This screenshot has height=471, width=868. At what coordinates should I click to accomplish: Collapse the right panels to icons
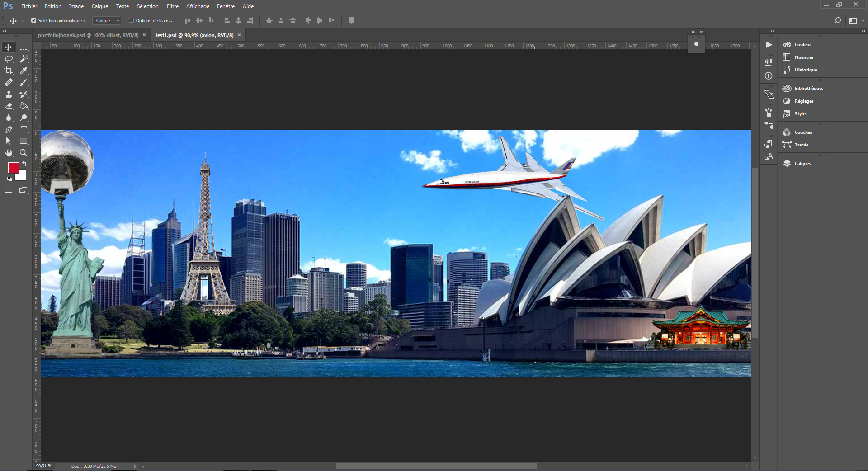point(863,31)
